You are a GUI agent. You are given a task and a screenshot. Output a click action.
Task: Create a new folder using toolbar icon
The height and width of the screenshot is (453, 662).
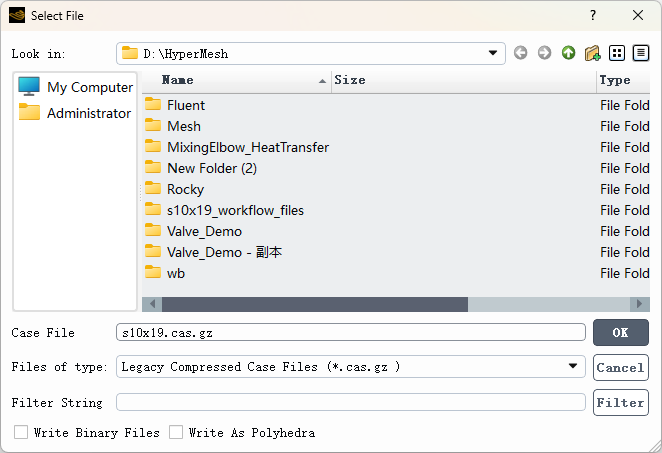pos(593,53)
